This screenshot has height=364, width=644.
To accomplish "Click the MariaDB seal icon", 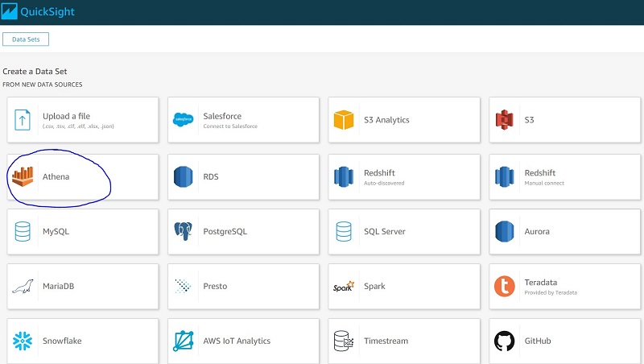I will tap(23, 287).
